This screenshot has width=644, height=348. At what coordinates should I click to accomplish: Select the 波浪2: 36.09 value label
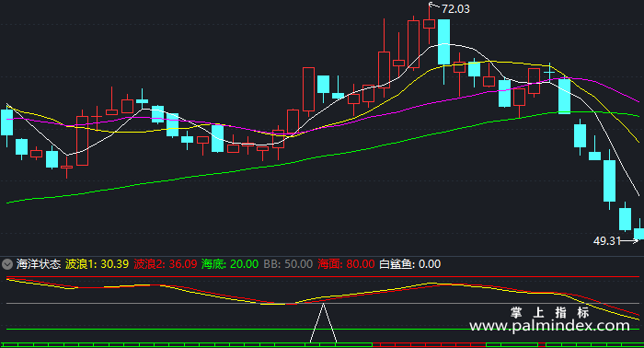click(x=165, y=264)
